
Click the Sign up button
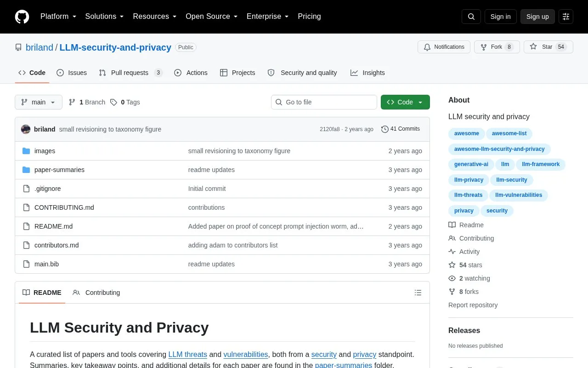click(537, 17)
